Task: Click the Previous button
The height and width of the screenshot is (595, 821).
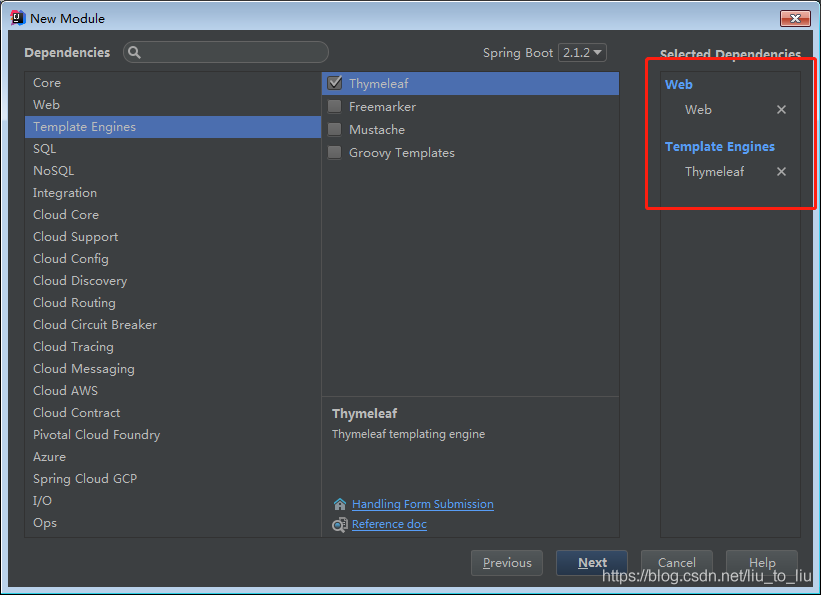Action: pyautogui.click(x=507, y=563)
